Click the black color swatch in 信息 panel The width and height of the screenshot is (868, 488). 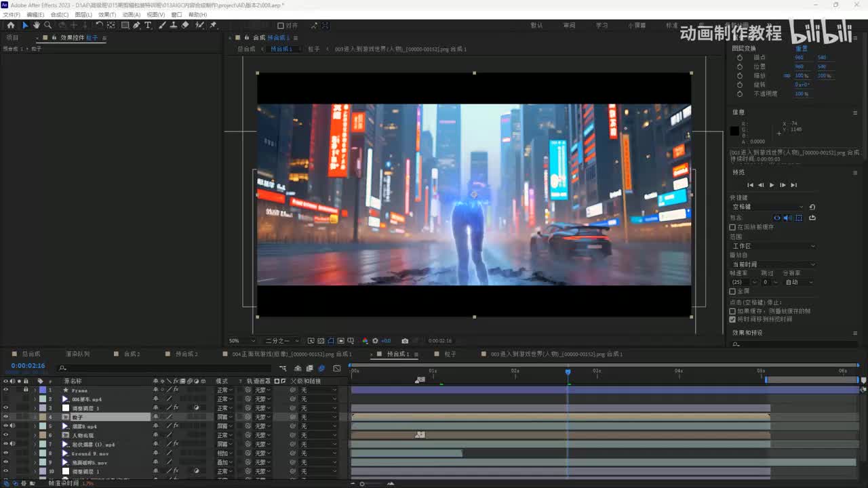tap(734, 131)
